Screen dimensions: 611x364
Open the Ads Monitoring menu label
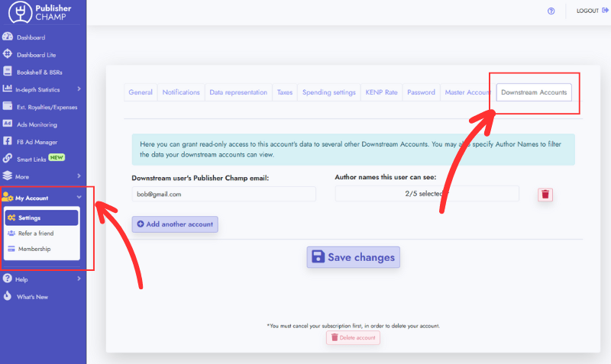tap(37, 124)
